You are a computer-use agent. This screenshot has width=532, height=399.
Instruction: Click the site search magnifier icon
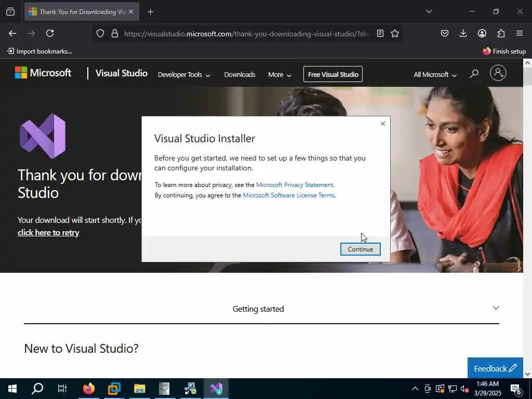[x=474, y=74]
